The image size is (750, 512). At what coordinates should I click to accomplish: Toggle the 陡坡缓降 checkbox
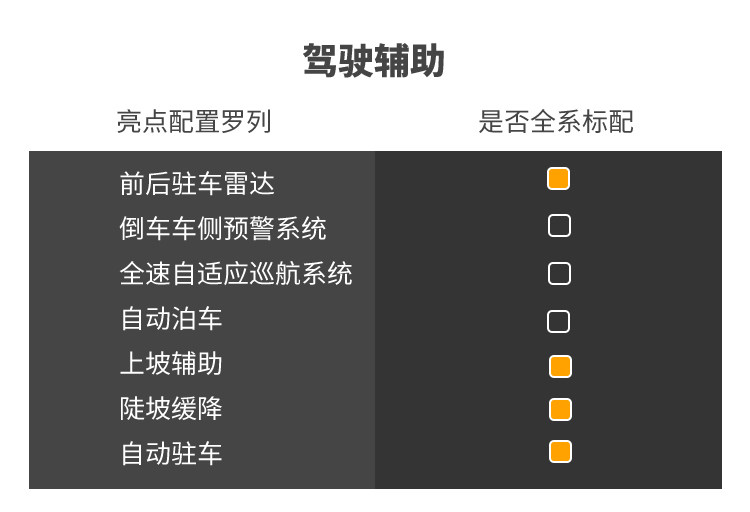(560, 410)
